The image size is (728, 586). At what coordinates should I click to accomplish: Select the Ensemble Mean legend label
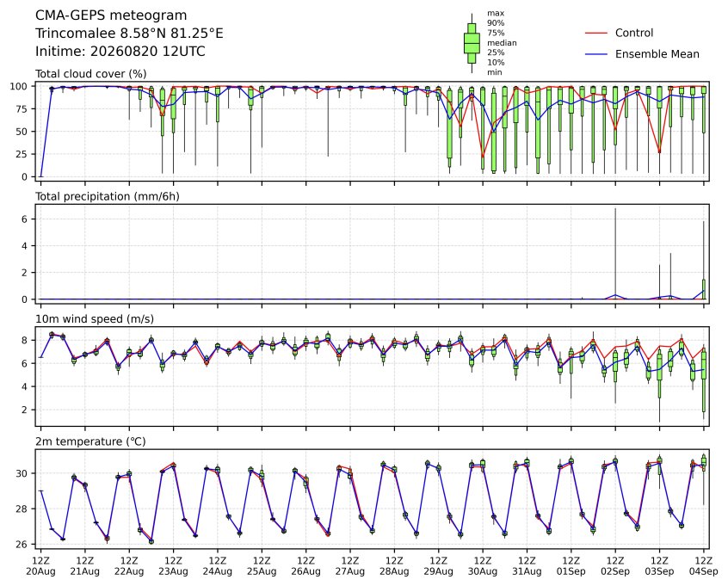[657, 54]
